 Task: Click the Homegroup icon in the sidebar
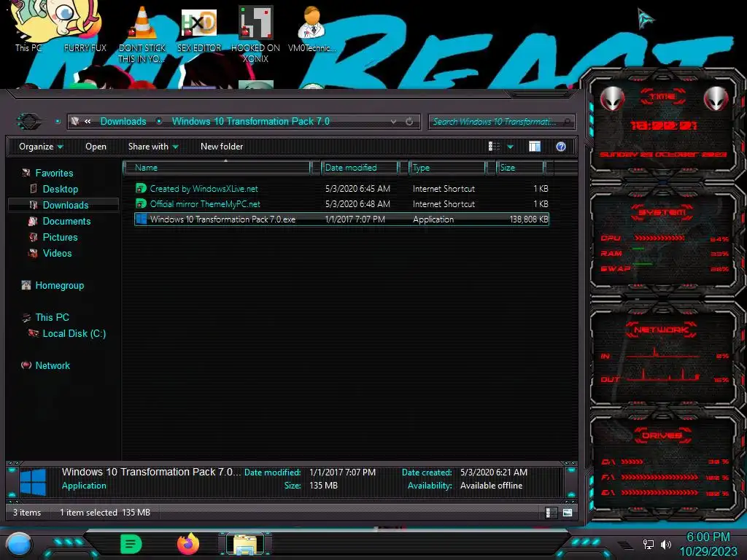(26, 285)
